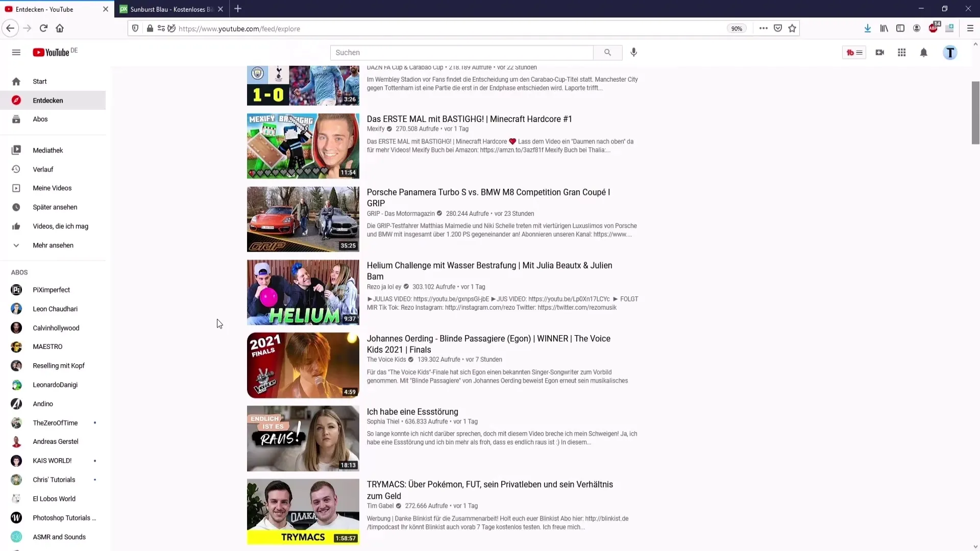Click the padlock site security icon
The height and width of the screenshot is (551, 980).
click(x=150, y=29)
